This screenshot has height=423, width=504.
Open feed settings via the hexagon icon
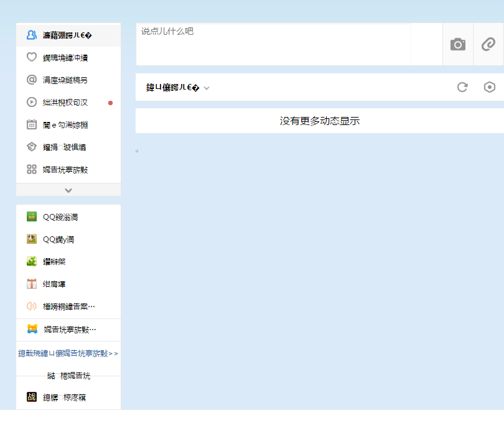[x=489, y=87]
